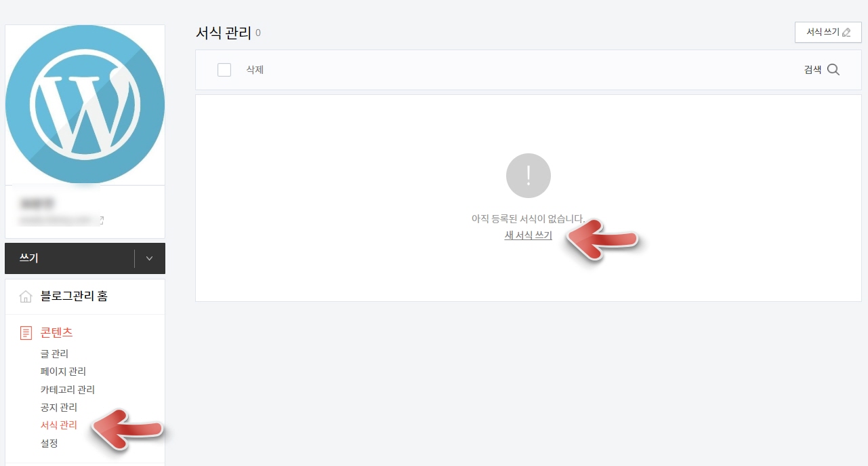Follow the 새 서식 쓰기 link
Image resolution: width=868 pixels, height=466 pixels.
pyautogui.click(x=529, y=235)
